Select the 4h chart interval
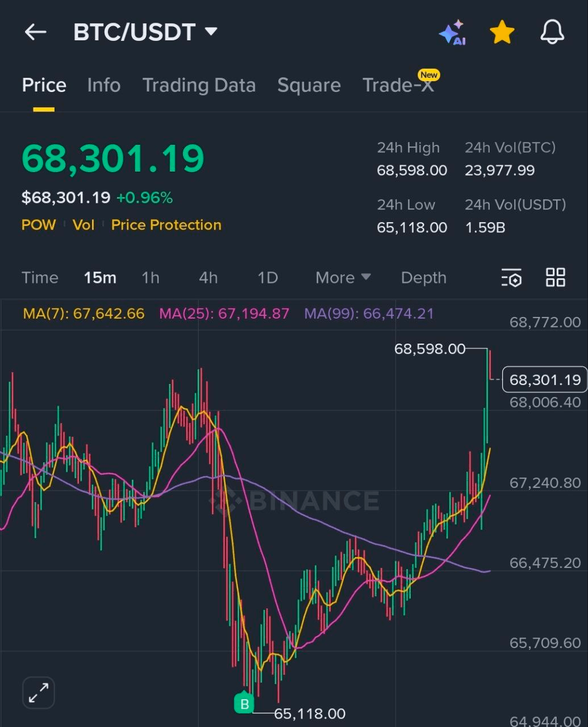Screen dimensions: 588x727 pyautogui.click(x=208, y=278)
